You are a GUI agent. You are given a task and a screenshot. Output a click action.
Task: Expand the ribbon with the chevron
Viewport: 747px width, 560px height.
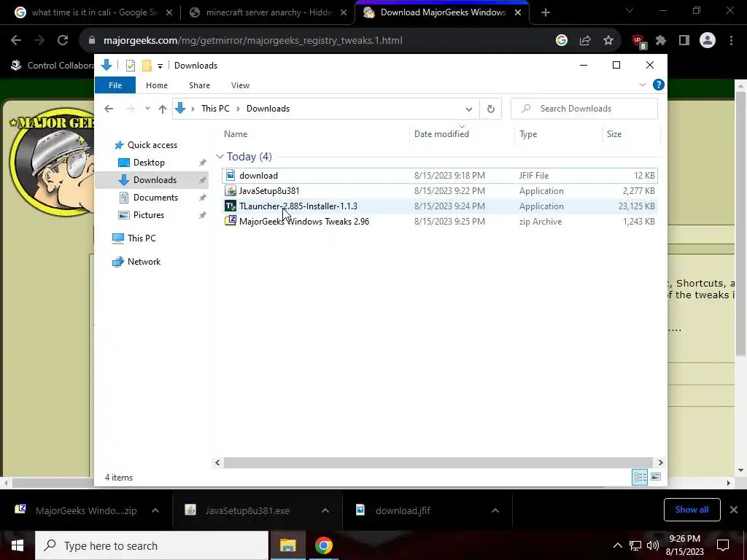pos(642,85)
